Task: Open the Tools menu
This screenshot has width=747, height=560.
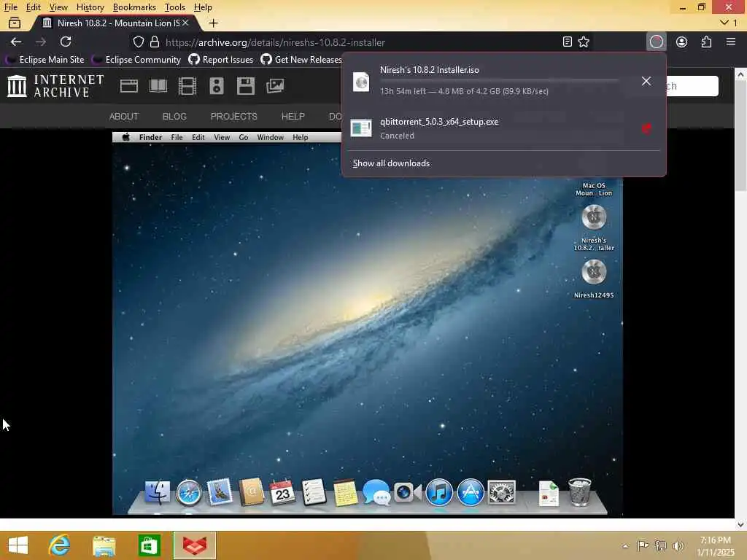Action: click(x=174, y=7)
